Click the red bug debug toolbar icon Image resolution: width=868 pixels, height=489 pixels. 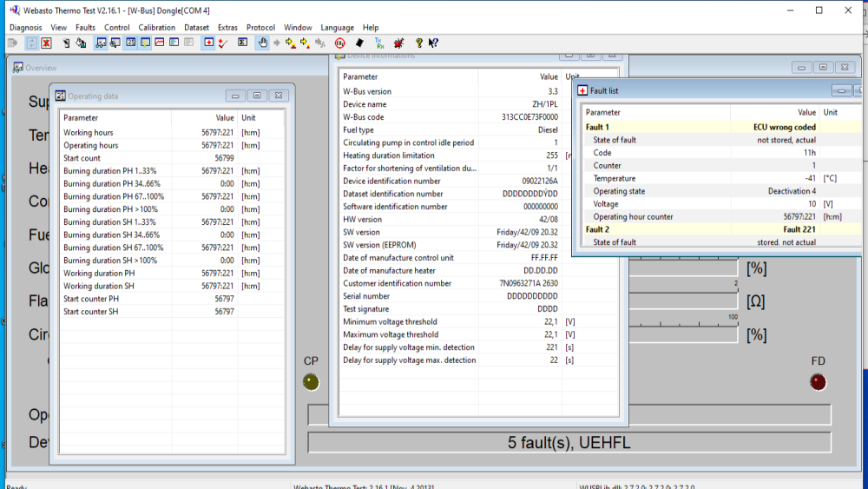[398, 43]
